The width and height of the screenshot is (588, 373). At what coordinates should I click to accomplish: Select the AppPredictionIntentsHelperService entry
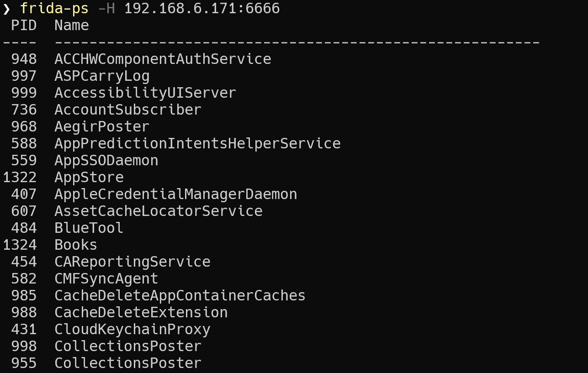click(197, 143)
